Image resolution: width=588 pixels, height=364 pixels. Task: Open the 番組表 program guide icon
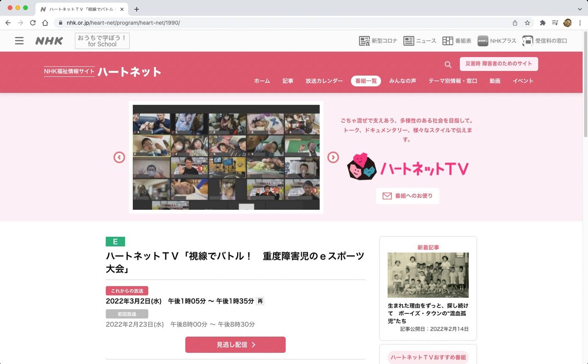point(448,40)
